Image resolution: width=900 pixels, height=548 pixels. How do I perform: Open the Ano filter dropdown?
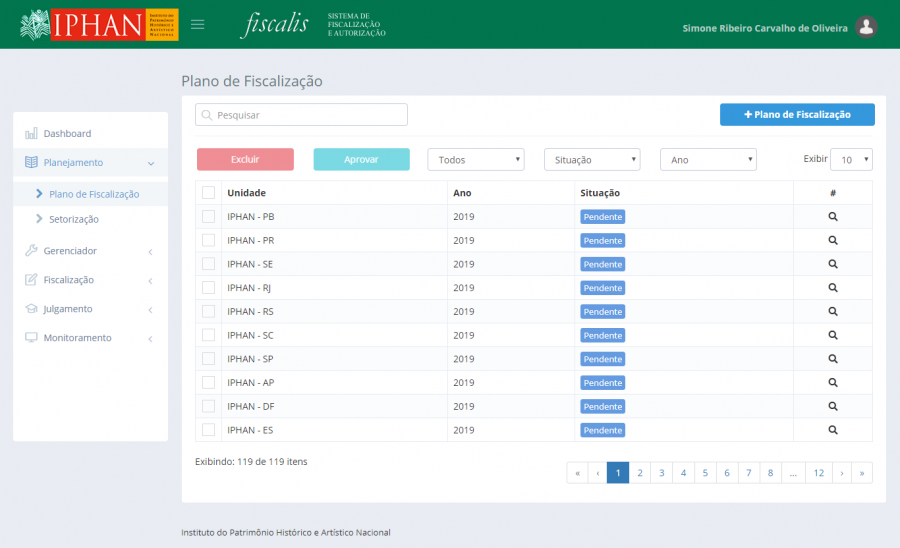[x=708, y=160]
